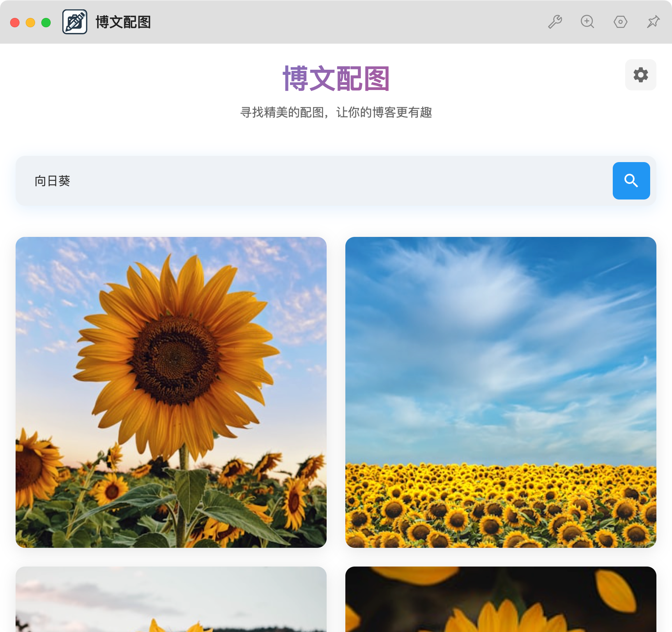Select the sunflower field under blue sky image
672x632 pixels.
[x=501, y=392]
